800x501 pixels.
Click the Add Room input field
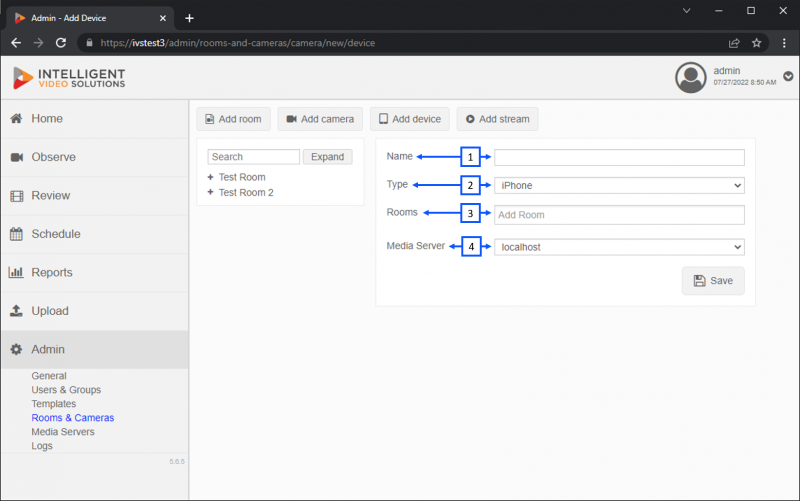[619, 215]
